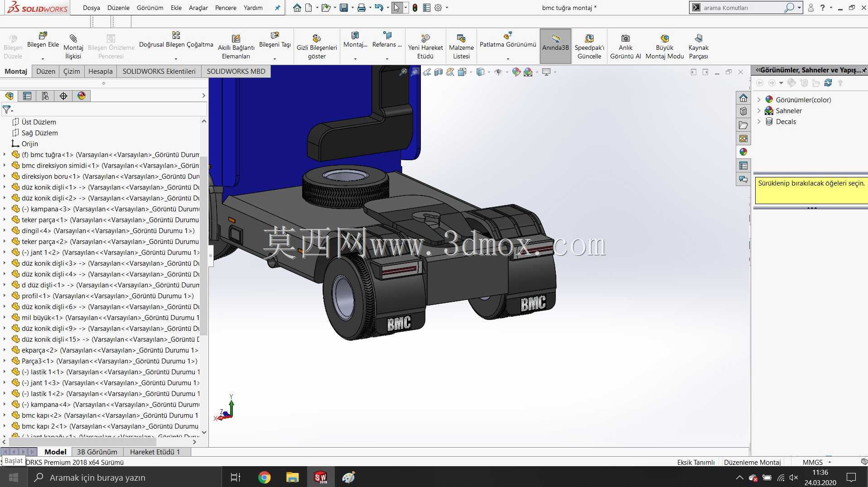Screen dimensions: 868x487
Task: Open Akıllı Bağlantı Elemanları tool
Action: 236,46
